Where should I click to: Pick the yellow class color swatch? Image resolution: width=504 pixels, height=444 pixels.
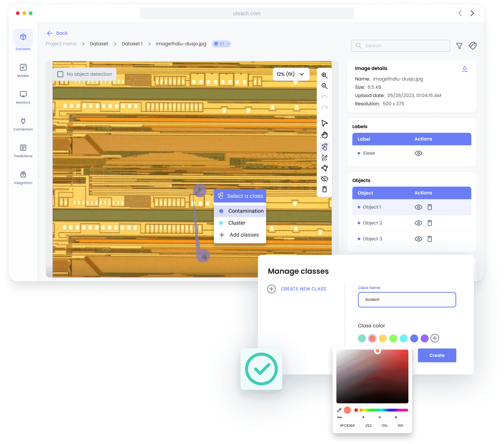tap(383, 338)
